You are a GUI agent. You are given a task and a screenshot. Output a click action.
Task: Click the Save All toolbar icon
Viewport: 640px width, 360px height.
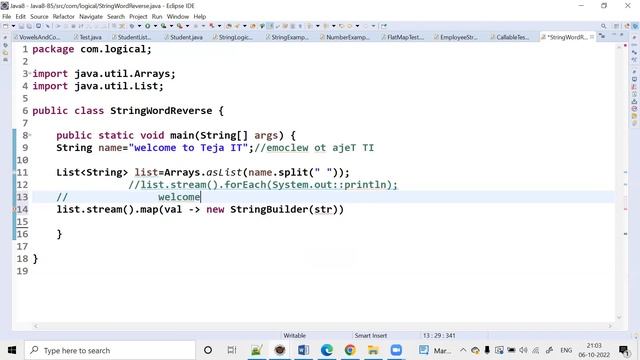point(29,26)
